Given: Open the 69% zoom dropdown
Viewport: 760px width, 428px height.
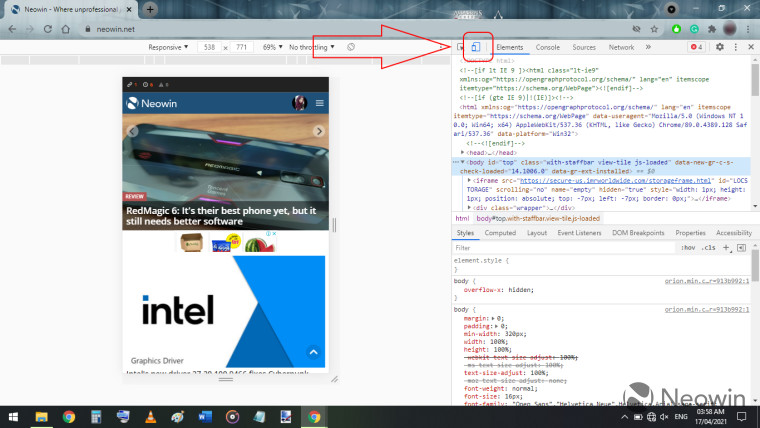Looking at the screenshot, I should [x=272, y=47].
